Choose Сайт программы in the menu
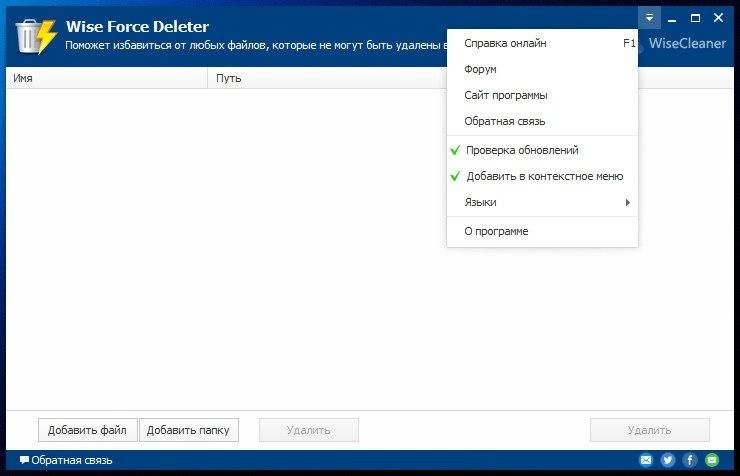Image resolution: width=740 pixels, height=476 pixels. (542, 95)
